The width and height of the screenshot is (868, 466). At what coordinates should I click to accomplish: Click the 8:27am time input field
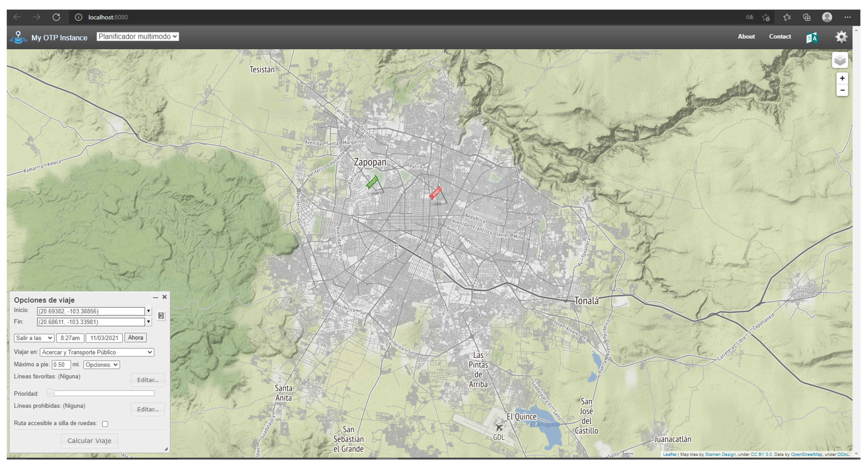click(x=70, y=338)
